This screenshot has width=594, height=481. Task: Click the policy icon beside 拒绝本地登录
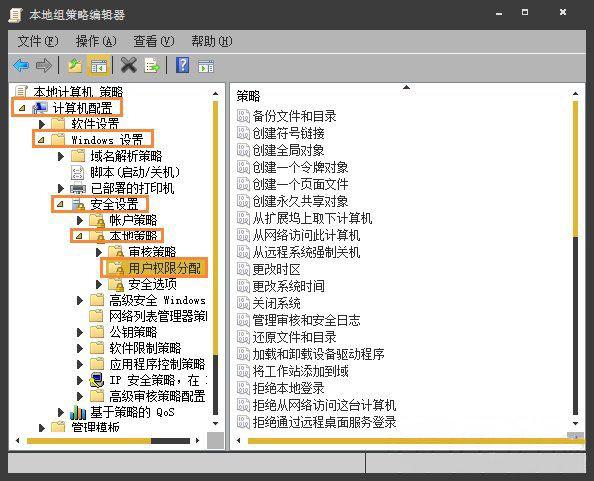point(243,388)
